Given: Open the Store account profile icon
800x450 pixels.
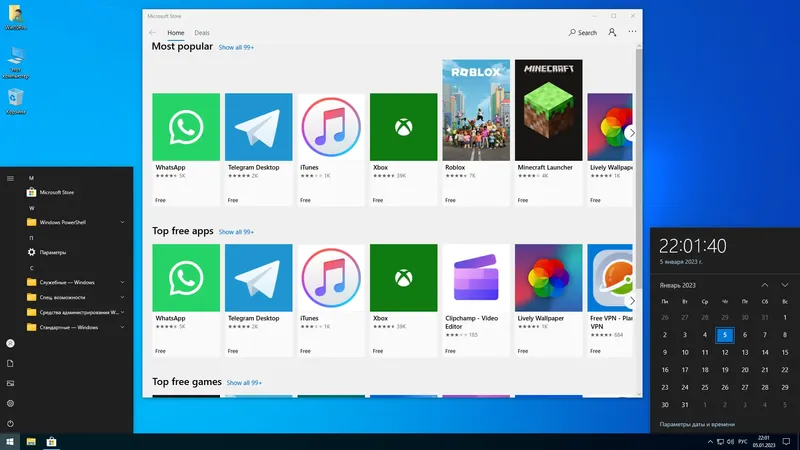Looking at the screenshot, I should [x=612, y=32].
